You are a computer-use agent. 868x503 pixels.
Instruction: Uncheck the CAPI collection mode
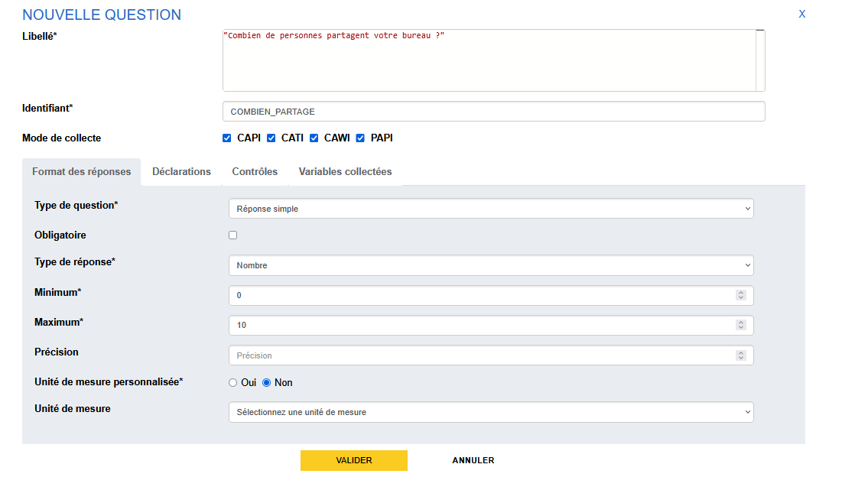tap(227, 138)
